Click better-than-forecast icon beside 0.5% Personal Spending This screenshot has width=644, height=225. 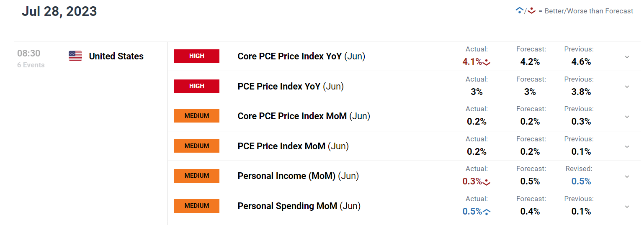pyautogui.click(x=487, y=212)
